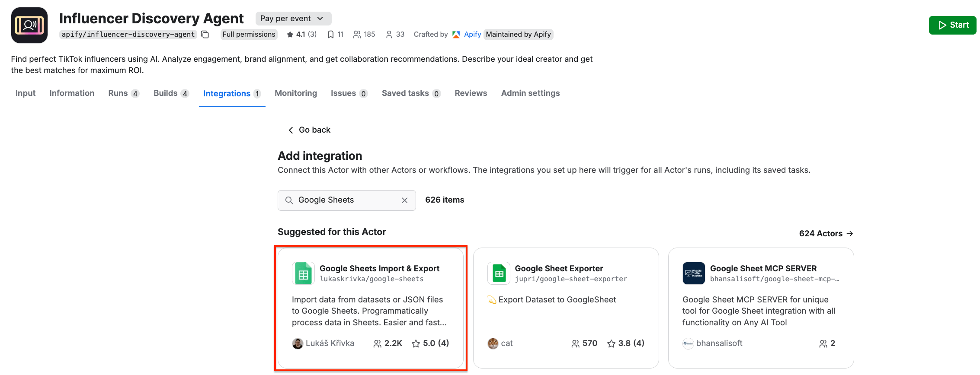
Task: Open the Admin settings tab
Action: pos(530,93)
